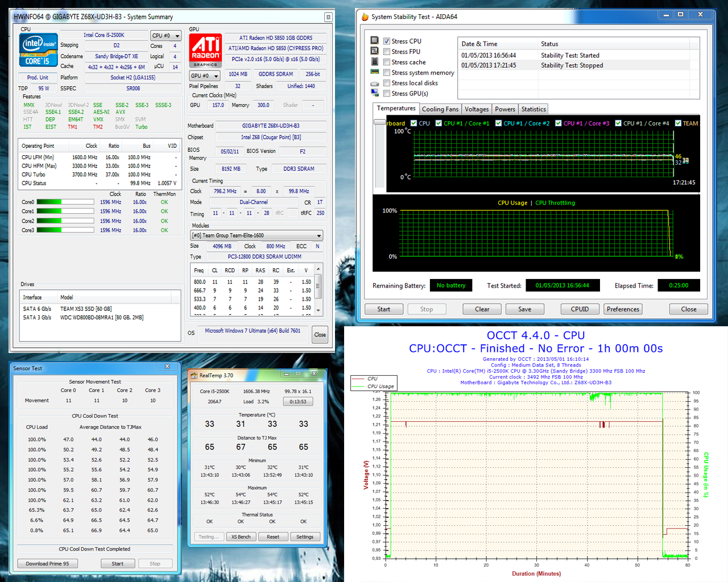Click the temperature graph vertical slider handle
This screenshot has height=582, width=728.
[379, 122]
